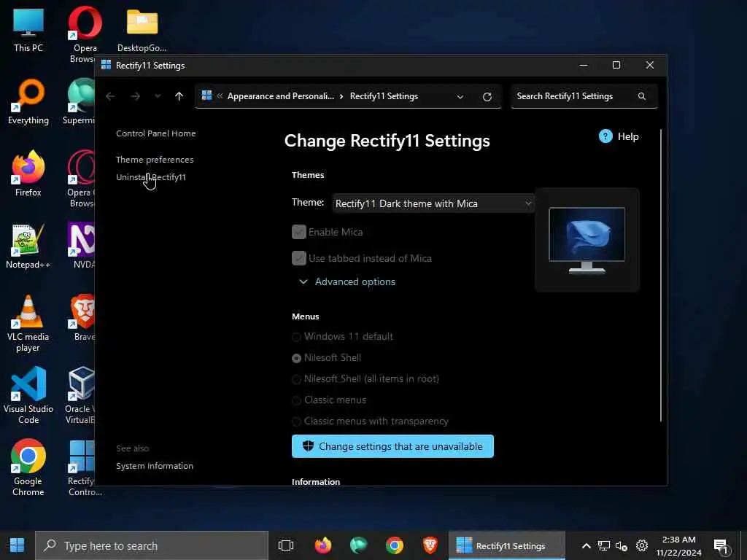Screen dimensions: 747x560
Task: Toggle Use tabbed instead of Mica checkbox
Action: tap(298, 258)
